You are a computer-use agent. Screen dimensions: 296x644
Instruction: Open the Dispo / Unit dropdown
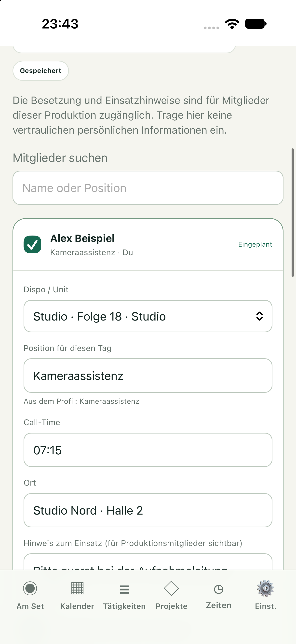coord(148,316)
